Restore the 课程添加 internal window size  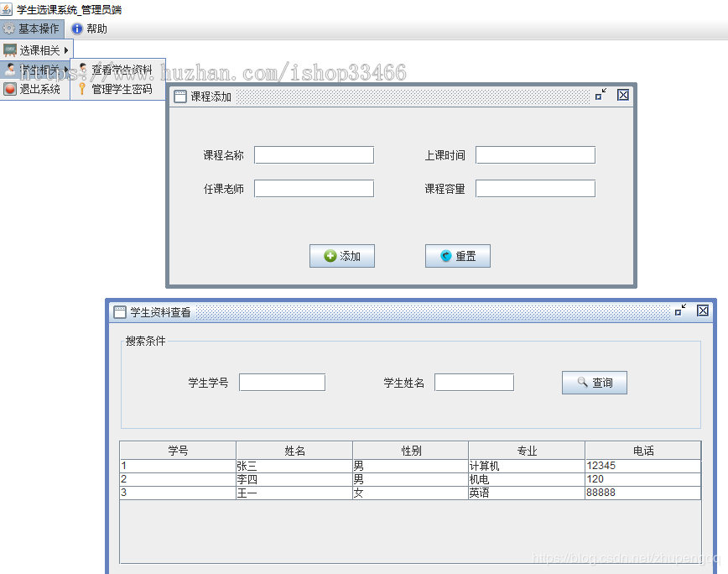601,95
